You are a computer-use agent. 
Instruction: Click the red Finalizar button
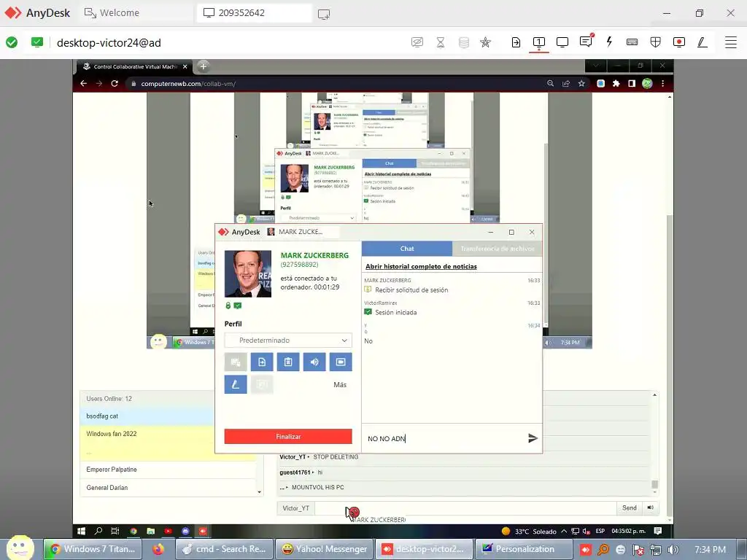pos(288,436)
